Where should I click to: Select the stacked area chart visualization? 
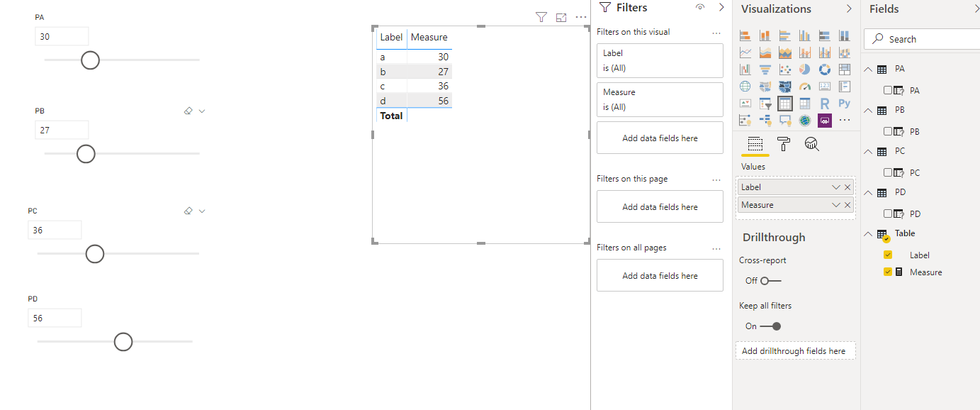(x=784, y=52)
